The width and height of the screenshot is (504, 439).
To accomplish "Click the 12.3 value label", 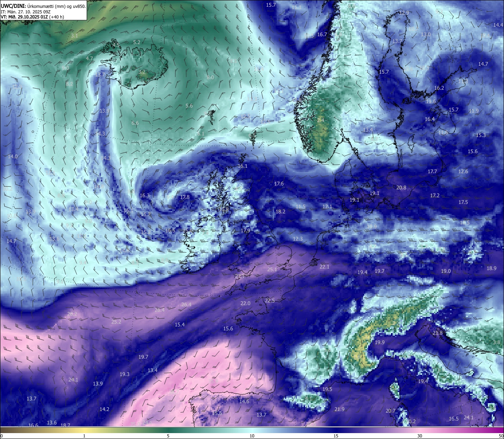I will click(x=298, y=239).
